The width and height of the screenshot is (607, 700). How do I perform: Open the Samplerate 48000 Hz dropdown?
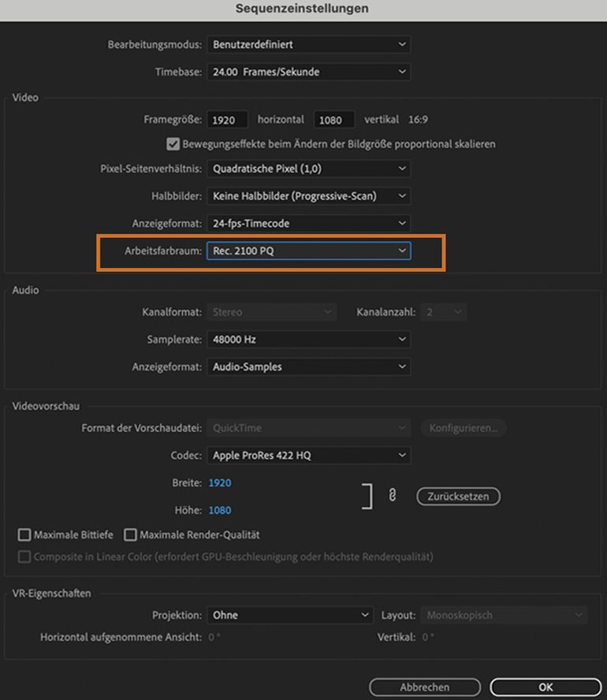click(x=308, y=339)
